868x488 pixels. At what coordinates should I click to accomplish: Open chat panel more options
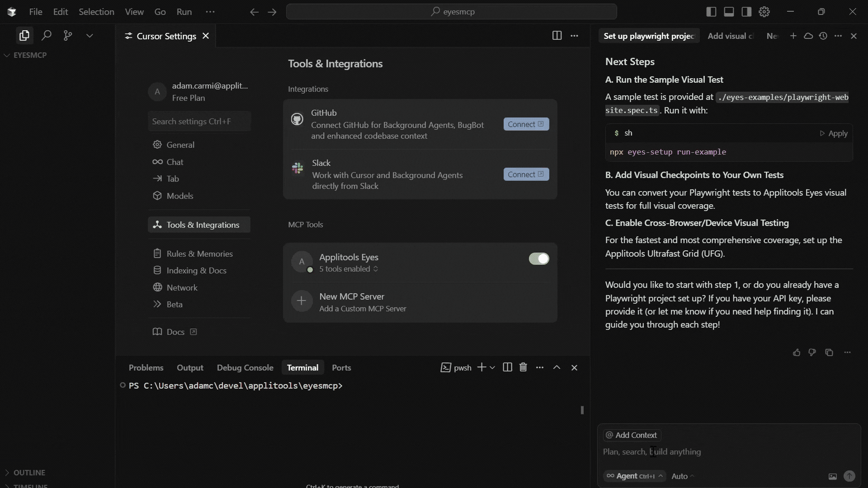coord(838,36)
